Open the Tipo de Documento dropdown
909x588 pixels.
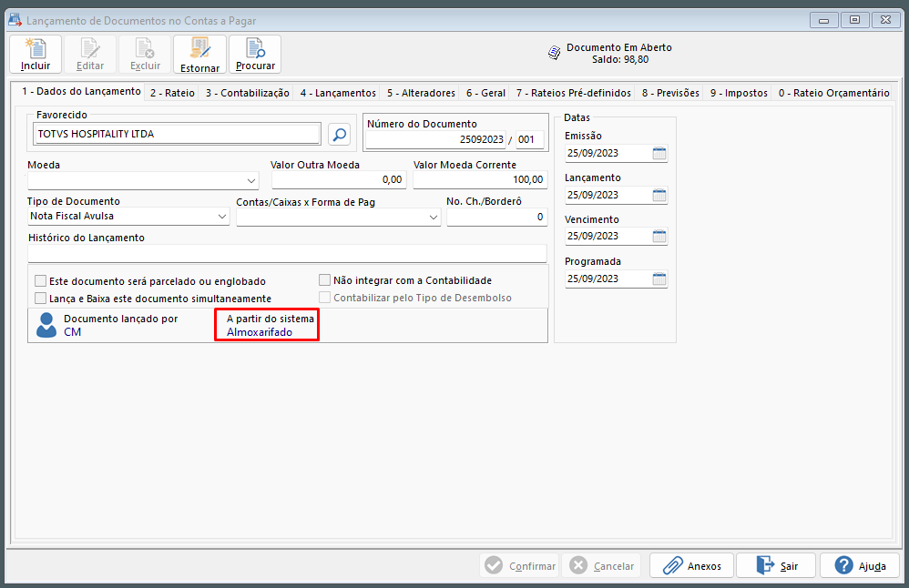point(222,217)
